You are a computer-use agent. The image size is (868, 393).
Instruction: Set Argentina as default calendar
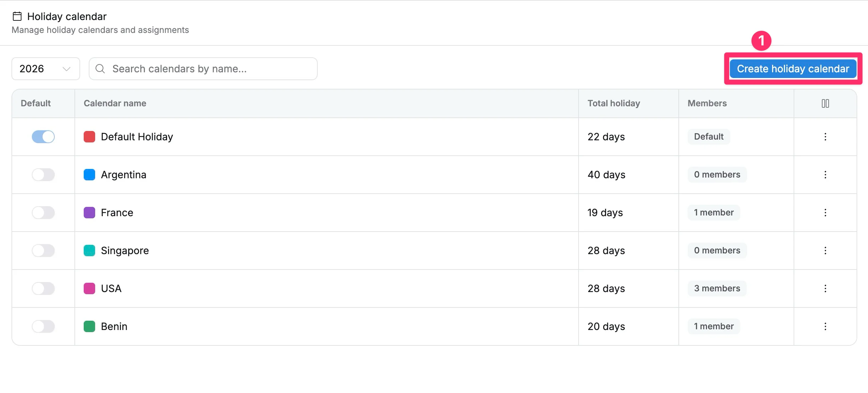point(43,175)
